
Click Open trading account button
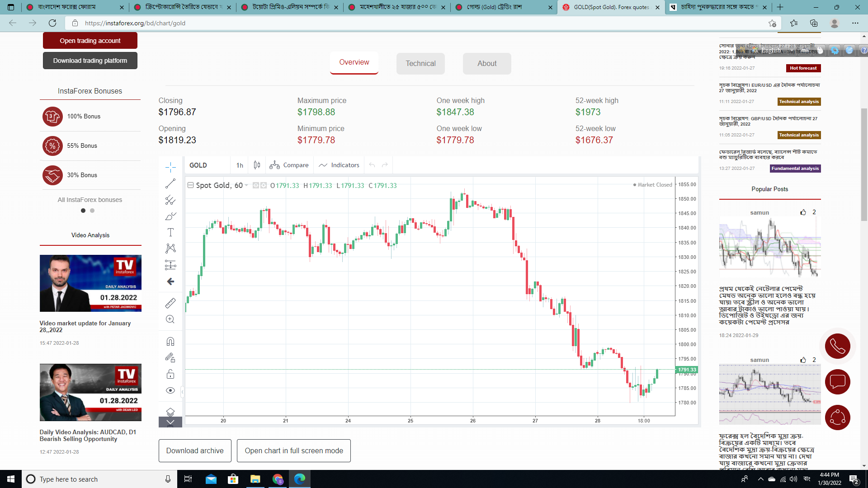[x=90, y=41]
